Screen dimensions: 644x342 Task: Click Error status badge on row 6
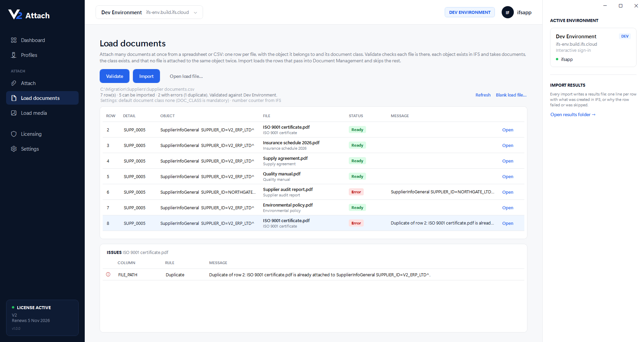pos(356,192)
